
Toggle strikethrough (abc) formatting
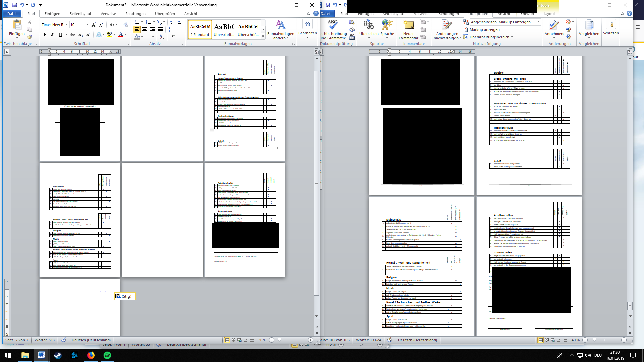pyautogui.click(x=72, y=35)
